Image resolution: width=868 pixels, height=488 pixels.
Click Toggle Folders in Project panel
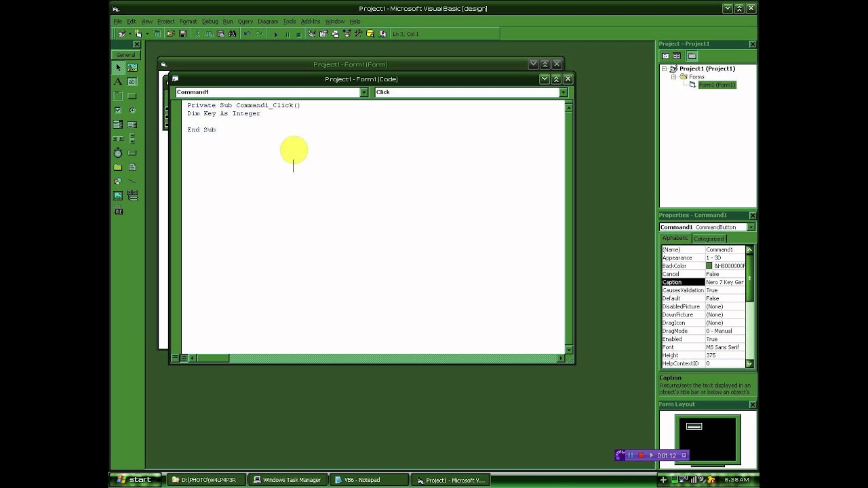692,56
